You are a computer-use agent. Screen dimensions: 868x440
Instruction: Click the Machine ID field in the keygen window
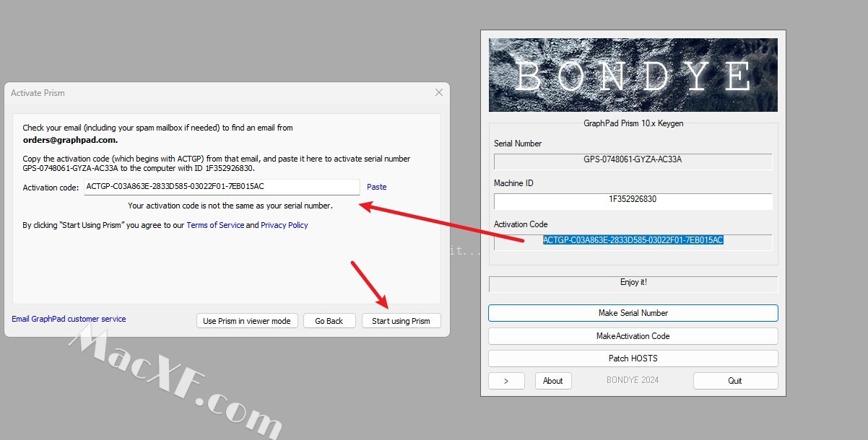point(633,200)
